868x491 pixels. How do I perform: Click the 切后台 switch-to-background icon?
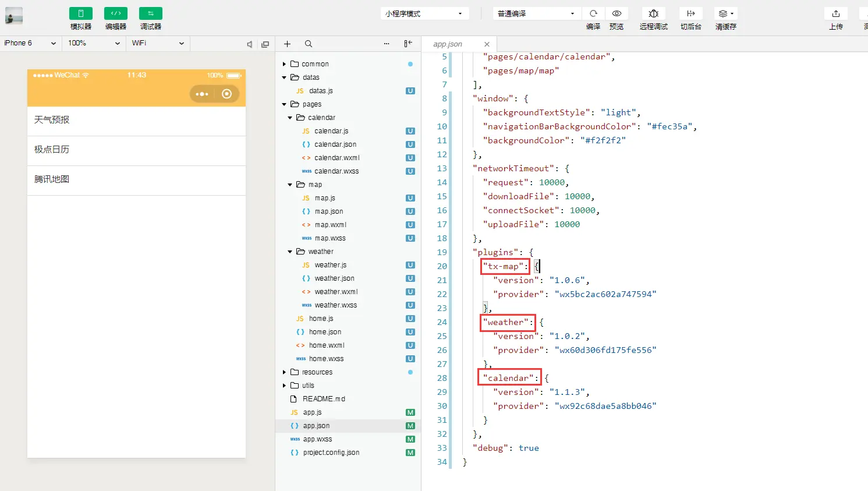click(x=691, y=13)
